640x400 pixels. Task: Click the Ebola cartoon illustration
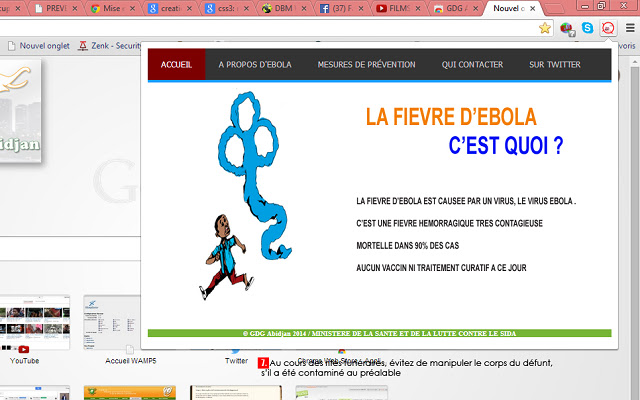click(245, 196)
